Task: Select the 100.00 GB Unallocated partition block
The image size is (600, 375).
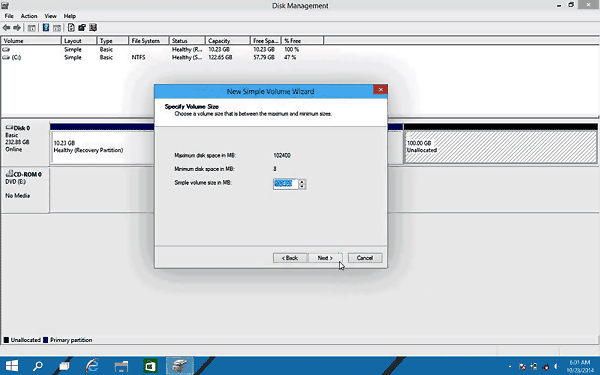Action: (501, 147)
